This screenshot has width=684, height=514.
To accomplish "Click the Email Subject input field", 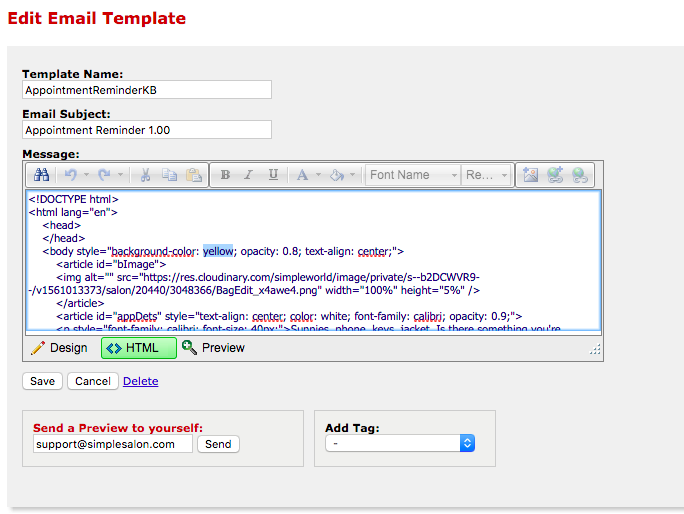I will [147, 130].
